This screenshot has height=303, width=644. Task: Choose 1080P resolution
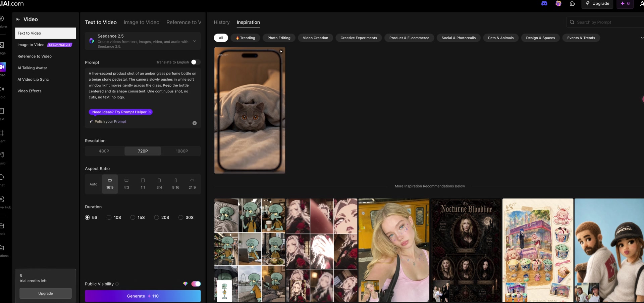point(182,151)
